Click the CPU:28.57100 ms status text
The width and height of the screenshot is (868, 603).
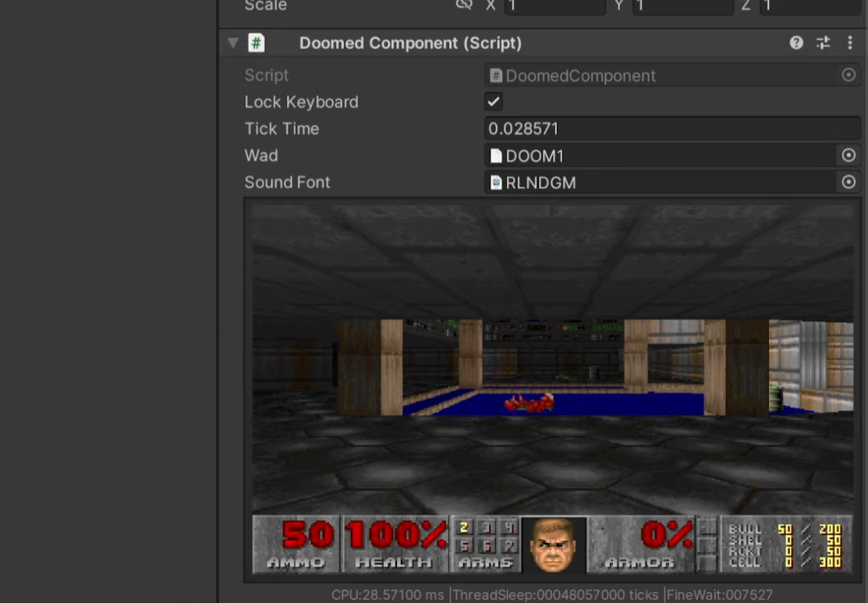pos(388,595)
